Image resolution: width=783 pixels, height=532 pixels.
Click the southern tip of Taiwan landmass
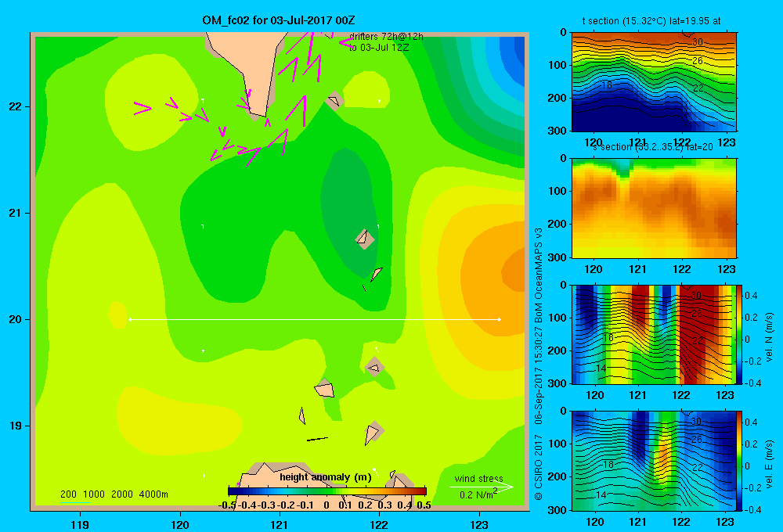coord(256,113)
